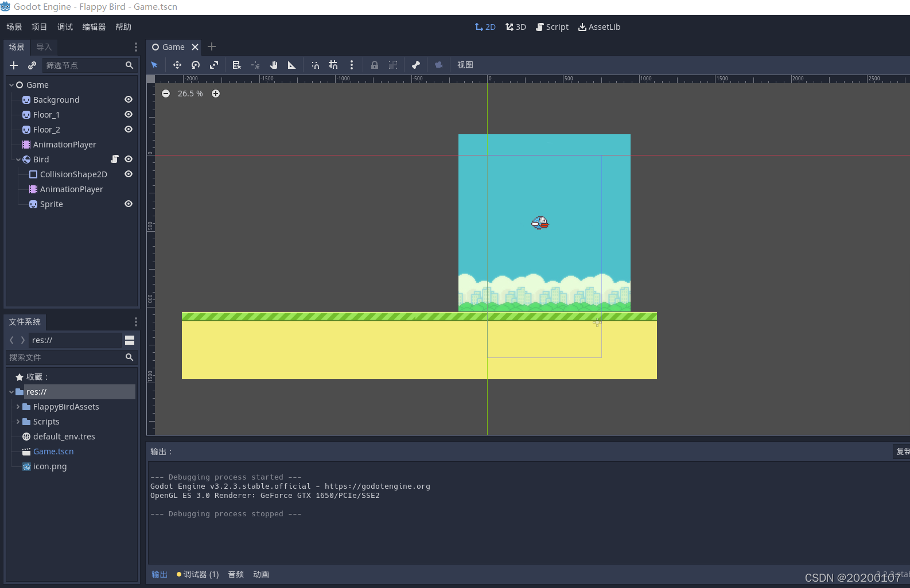The image size is (910, 588).
Task: Toggle visibility of Background node
Action: 129,99
